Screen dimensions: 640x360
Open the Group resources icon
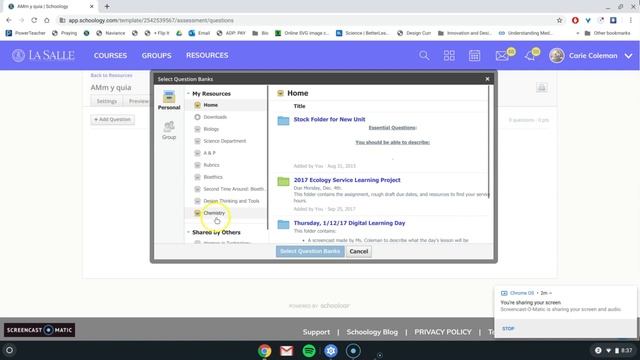coord(169,130)
